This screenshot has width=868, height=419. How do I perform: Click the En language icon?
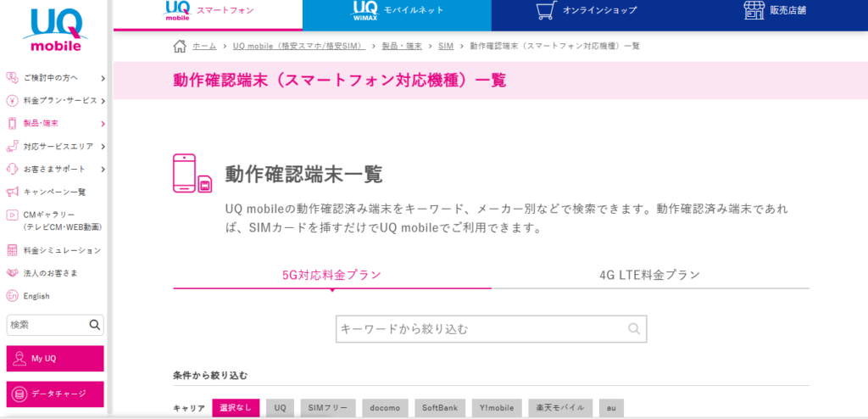click(12, 296)
